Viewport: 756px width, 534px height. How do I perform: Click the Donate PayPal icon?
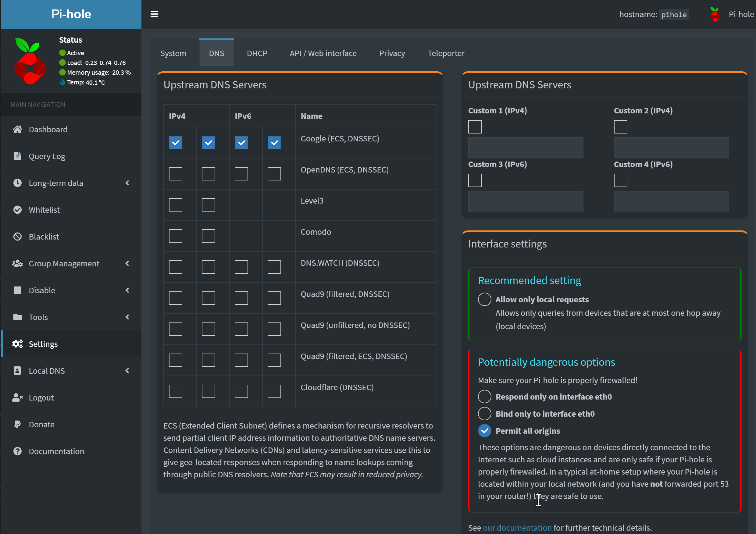17,424
